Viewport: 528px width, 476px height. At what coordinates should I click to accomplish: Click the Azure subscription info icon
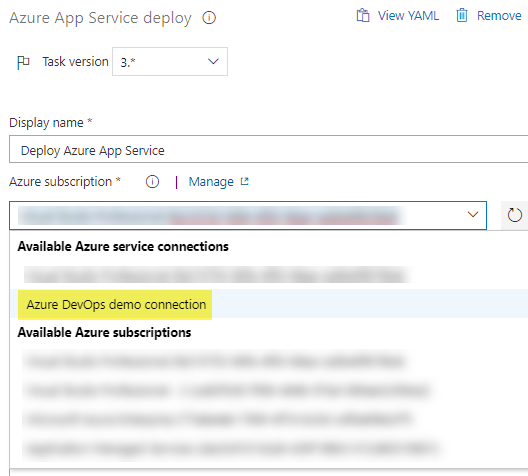152,182
